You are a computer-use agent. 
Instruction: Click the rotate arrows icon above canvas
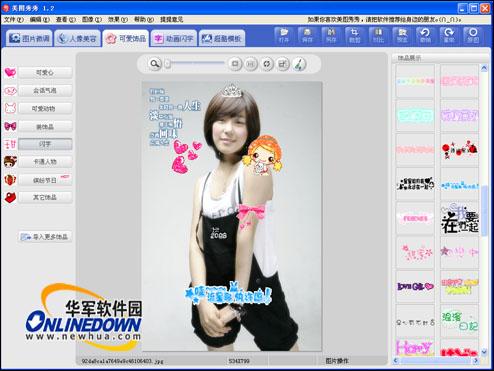tap(267, 64)
